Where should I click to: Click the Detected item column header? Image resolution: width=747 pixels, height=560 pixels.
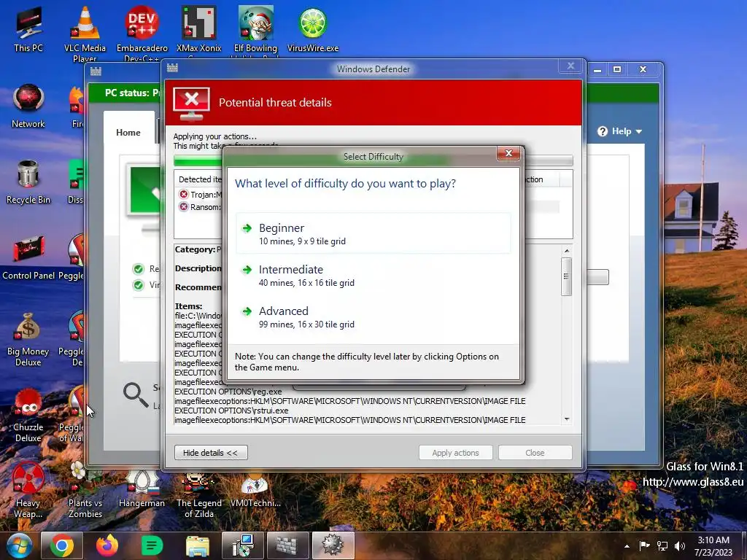(x=199, y=179)
